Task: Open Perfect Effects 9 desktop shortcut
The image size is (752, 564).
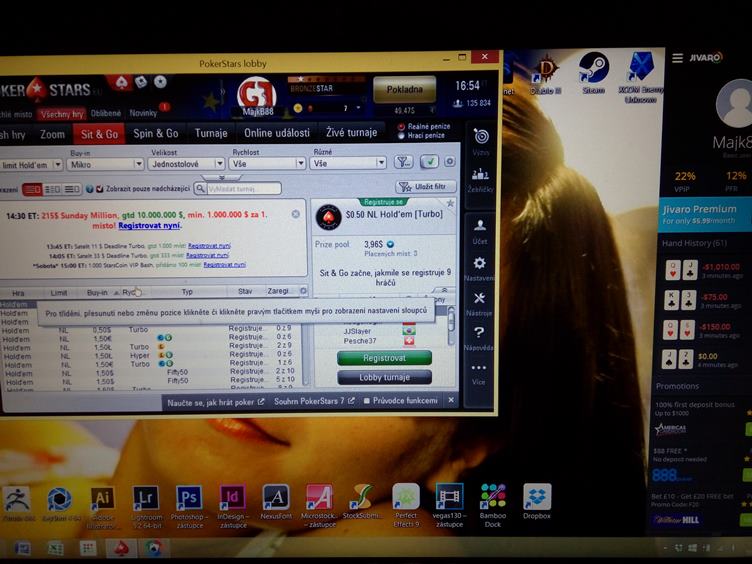Action: click(406, 505)
